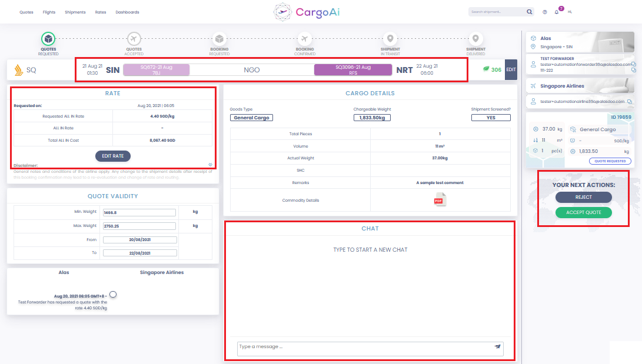Click the timeline circle marker

pyautogui.click(x=113, y=295)
